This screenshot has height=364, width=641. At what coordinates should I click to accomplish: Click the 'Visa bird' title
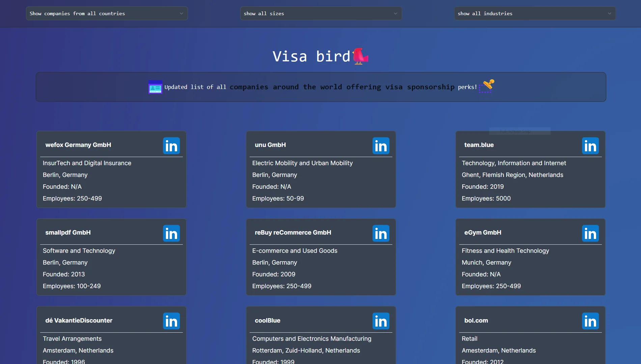pos(311,56)
